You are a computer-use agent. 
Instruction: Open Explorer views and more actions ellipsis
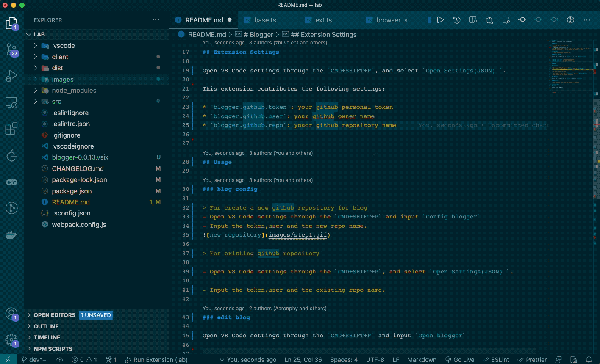coord(156,20)
